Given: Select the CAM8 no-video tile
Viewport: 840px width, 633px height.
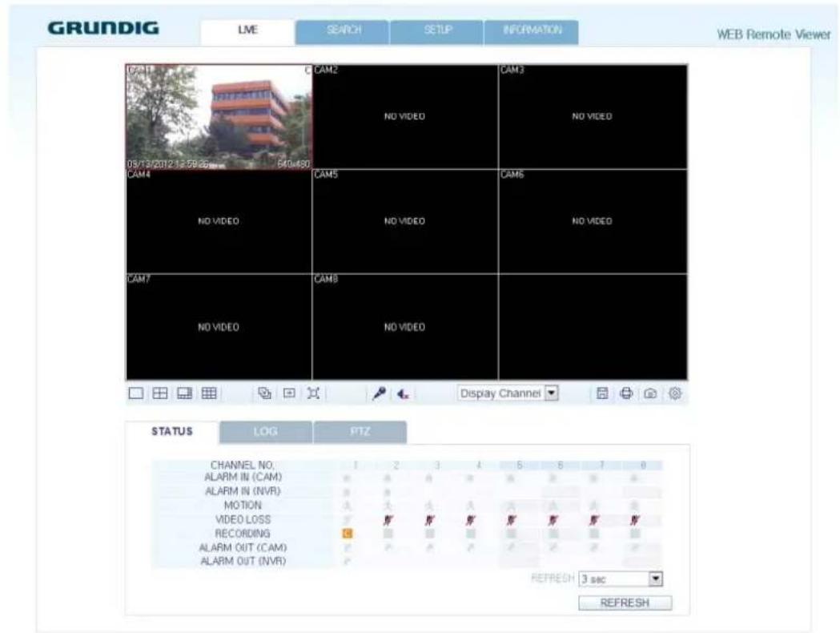Looking at the screenshot, I should pos(405,327).
